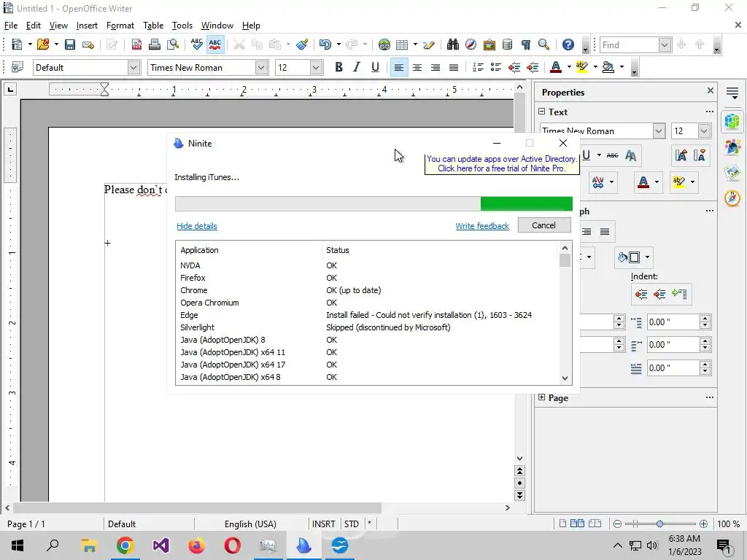
Task: Click Write feedback link
Action: click(x=482, y=226)
